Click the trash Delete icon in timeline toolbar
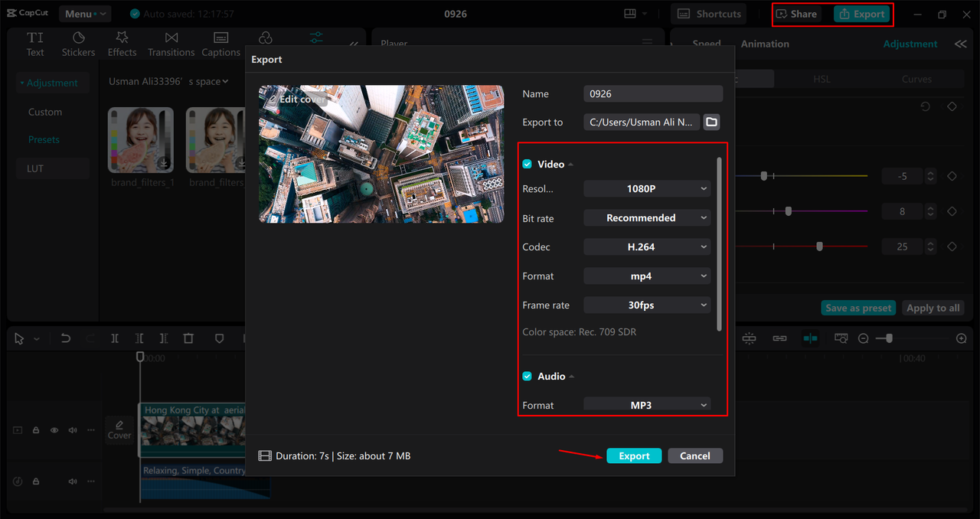The width and height of the screenshot is (980, 519). pyautogui.click(x=188, y=338)
